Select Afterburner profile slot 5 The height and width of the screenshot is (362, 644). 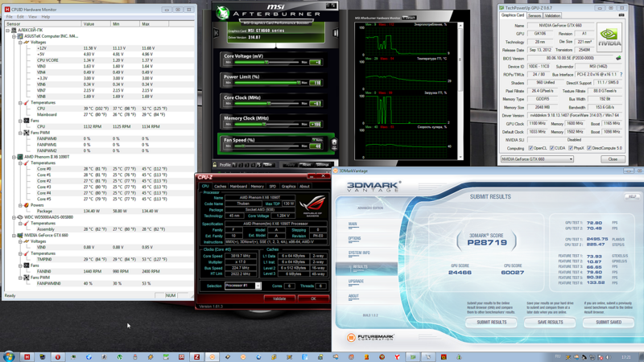coord(258,165)
